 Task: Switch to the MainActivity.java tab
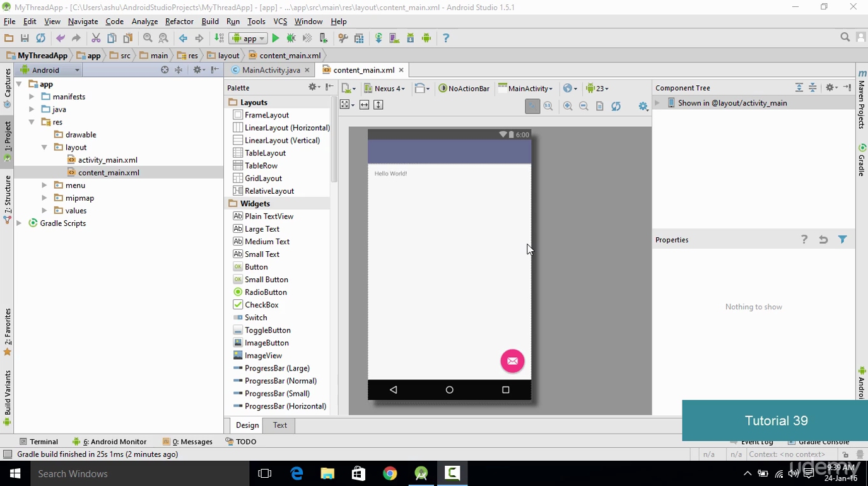(271, 70)
